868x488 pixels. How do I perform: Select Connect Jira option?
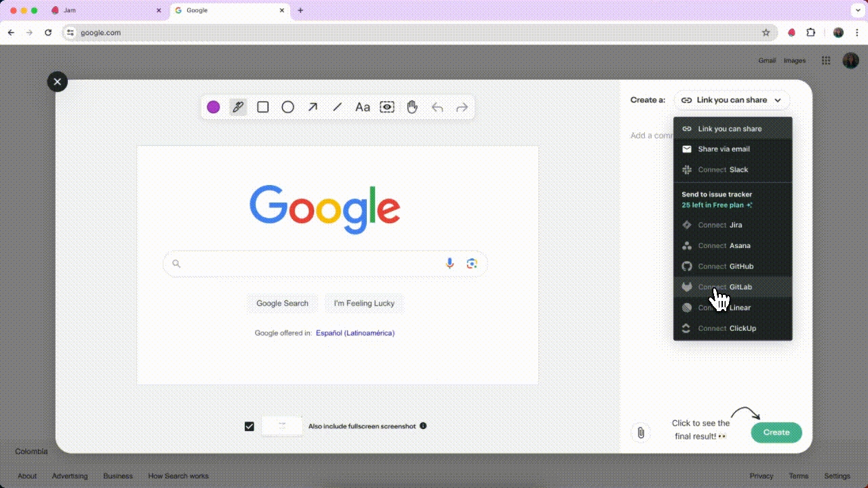pyautogui.click(x=720, y=225)
